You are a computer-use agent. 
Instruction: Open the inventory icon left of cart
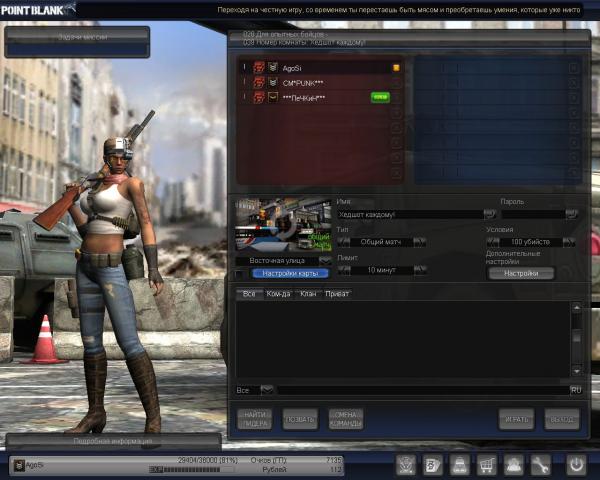(x=459, y=464)
